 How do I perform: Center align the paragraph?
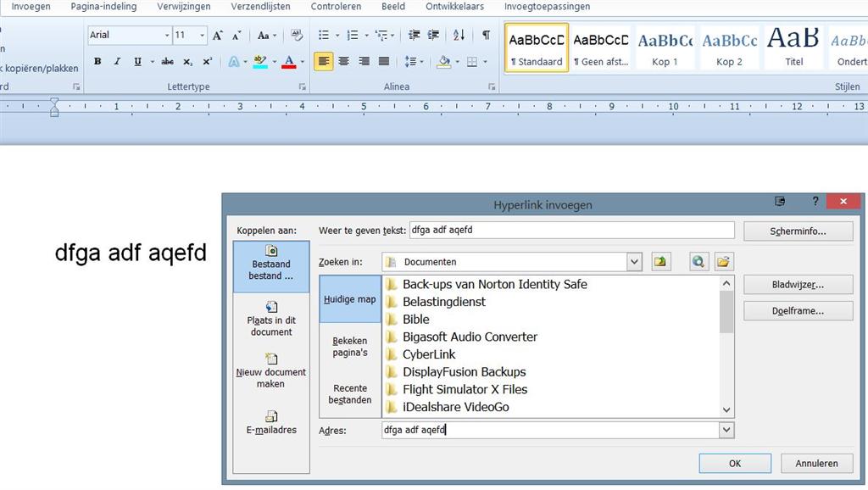[344, 61]
